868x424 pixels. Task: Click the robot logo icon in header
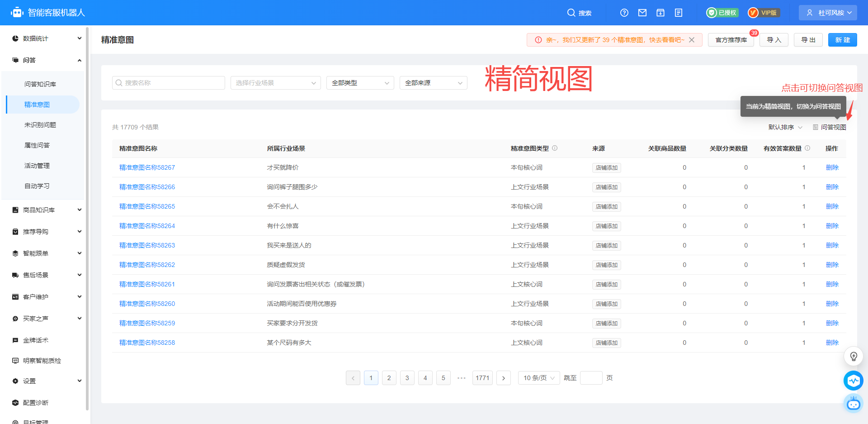tap(17, 12)
